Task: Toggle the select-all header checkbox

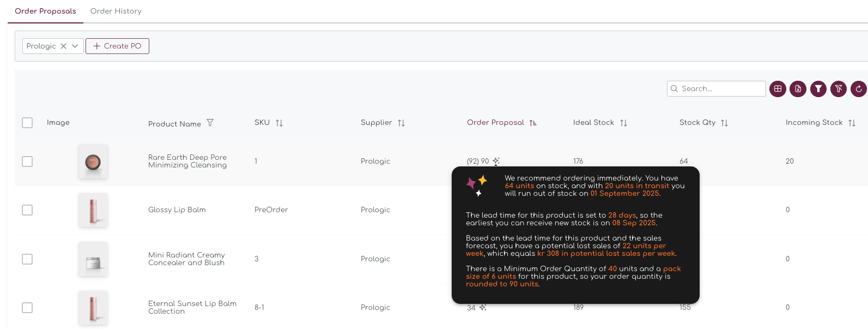Action: (x=27, y=123)
